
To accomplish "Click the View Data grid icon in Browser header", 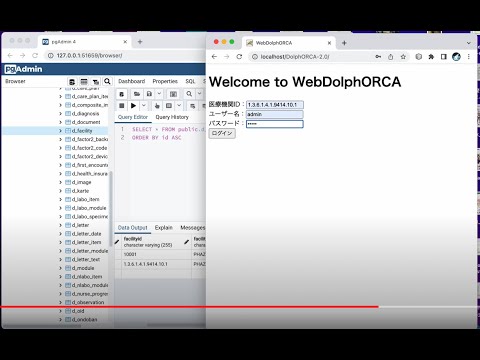I will tap(84, 82).
